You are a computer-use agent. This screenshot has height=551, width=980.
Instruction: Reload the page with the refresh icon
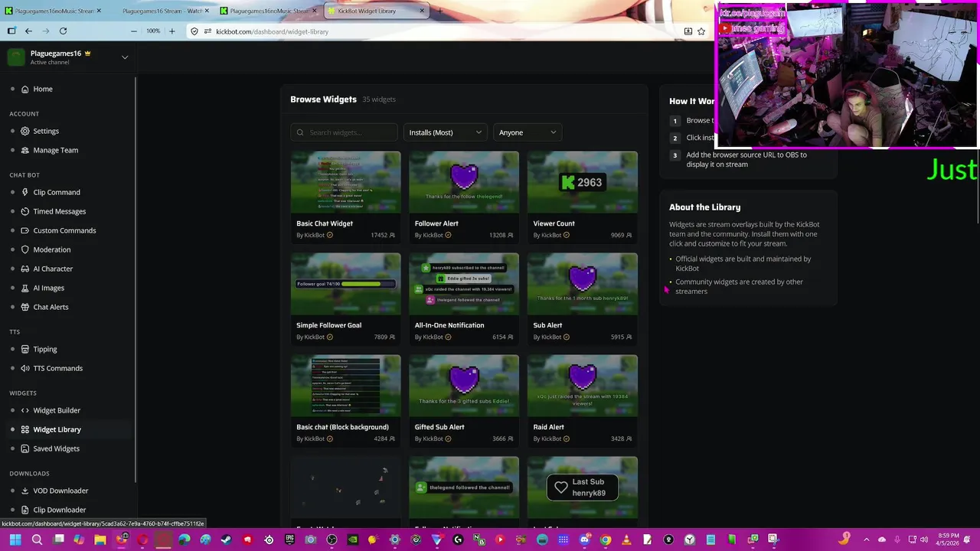pyautogui.click(x=63, y=31)
